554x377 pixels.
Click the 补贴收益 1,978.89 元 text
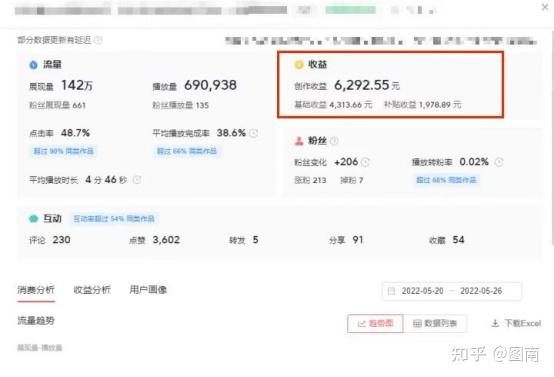coord(423,105)
